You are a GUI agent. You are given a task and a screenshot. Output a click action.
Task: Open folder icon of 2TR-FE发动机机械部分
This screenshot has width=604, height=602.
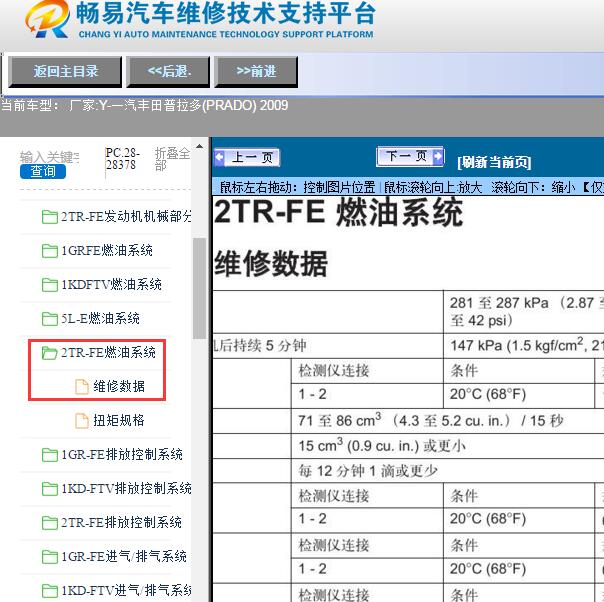pos(49,217)
